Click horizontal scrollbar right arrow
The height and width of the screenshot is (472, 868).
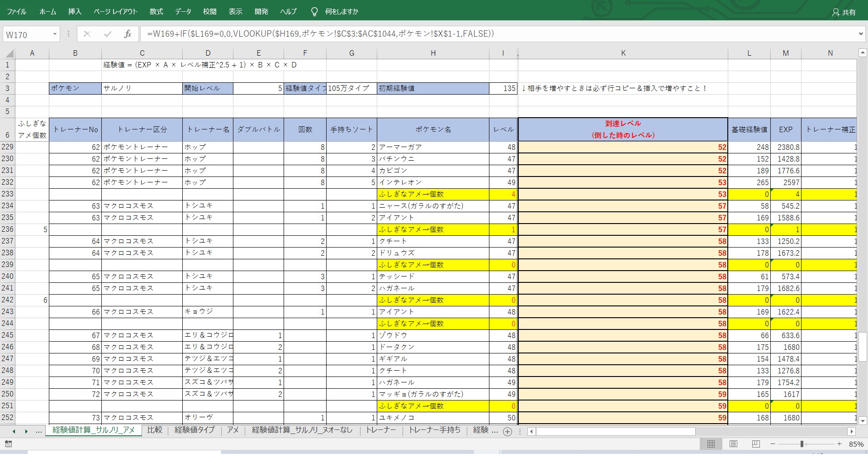pyautogui.click(x=852, y=432)
